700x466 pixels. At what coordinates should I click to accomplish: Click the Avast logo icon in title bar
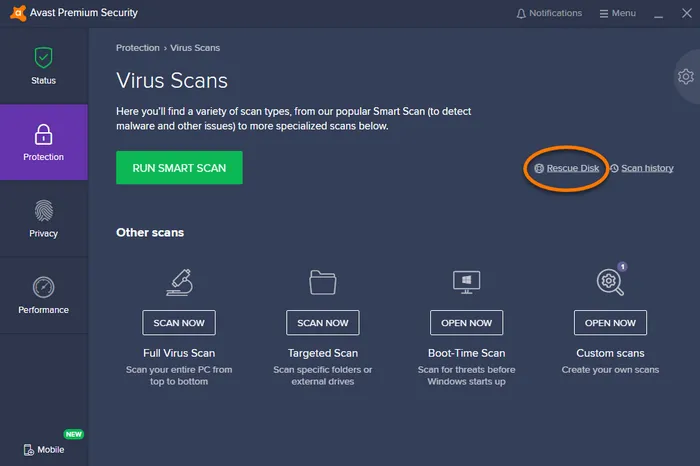click(x=17, y=13)
